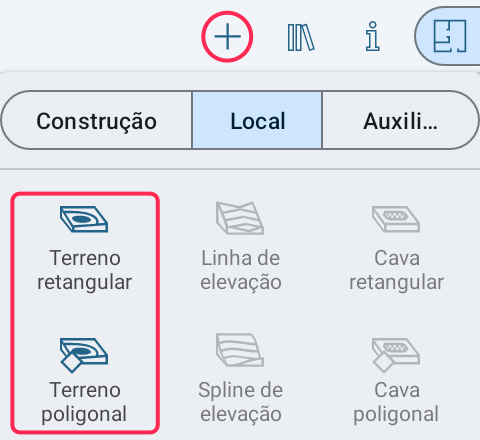
Task: Choose the Cava retangular icon
Action: tap(396, 219)
